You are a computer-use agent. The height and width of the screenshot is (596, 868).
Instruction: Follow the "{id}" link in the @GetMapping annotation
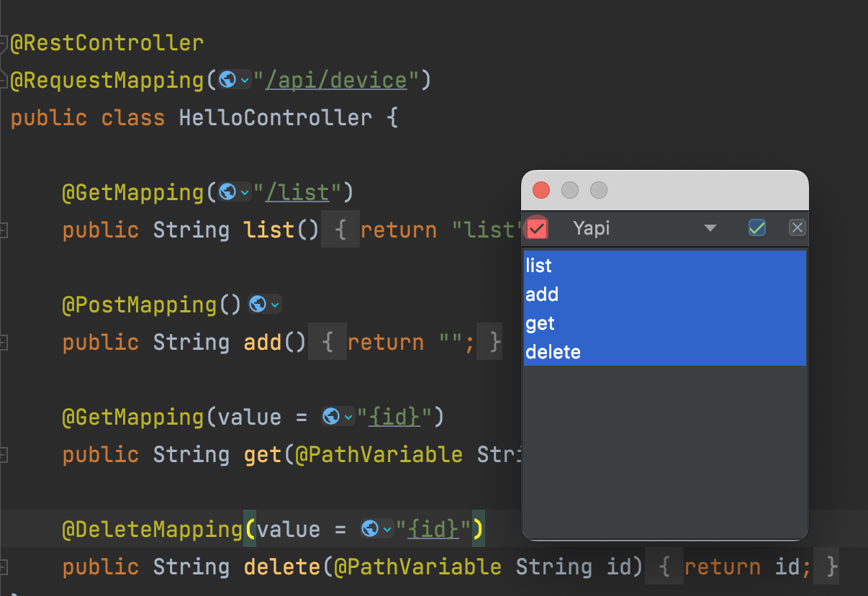[x=394, y=417]
